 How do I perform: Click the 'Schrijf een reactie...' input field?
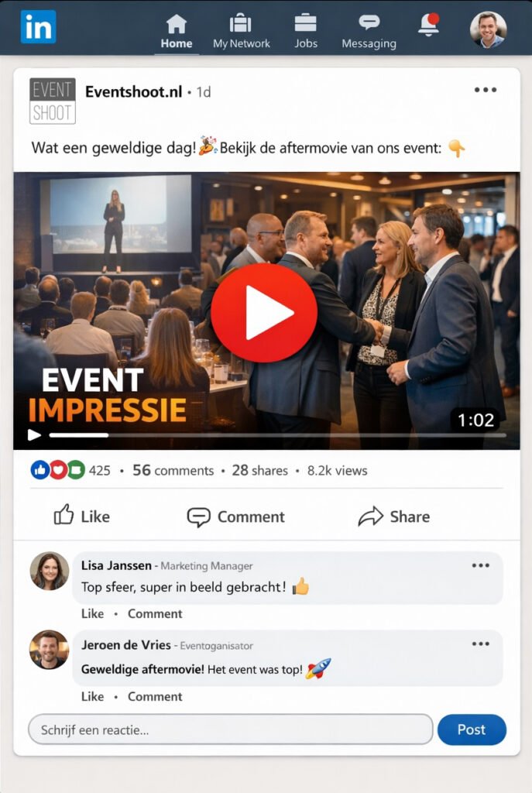click(231, 729)
